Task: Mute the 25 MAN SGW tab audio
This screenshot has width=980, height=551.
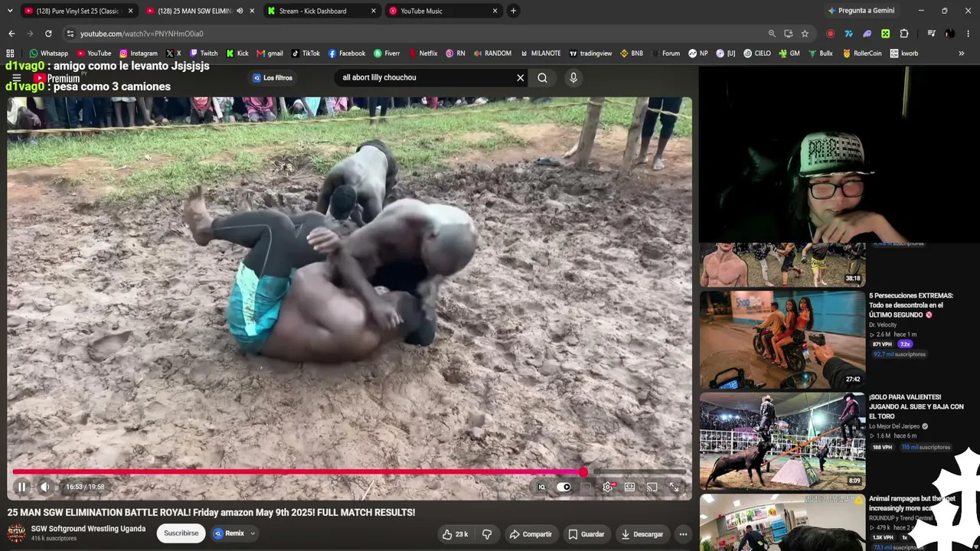Action: click(x=240, y=11)
